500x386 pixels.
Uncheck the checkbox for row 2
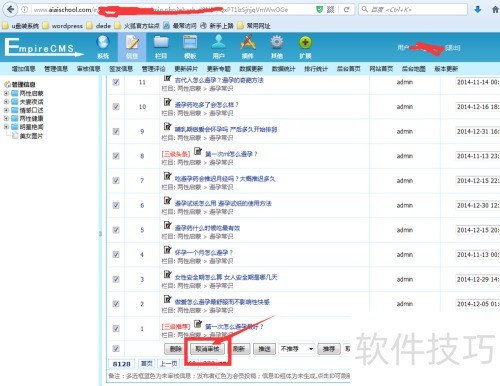(116, 304)
